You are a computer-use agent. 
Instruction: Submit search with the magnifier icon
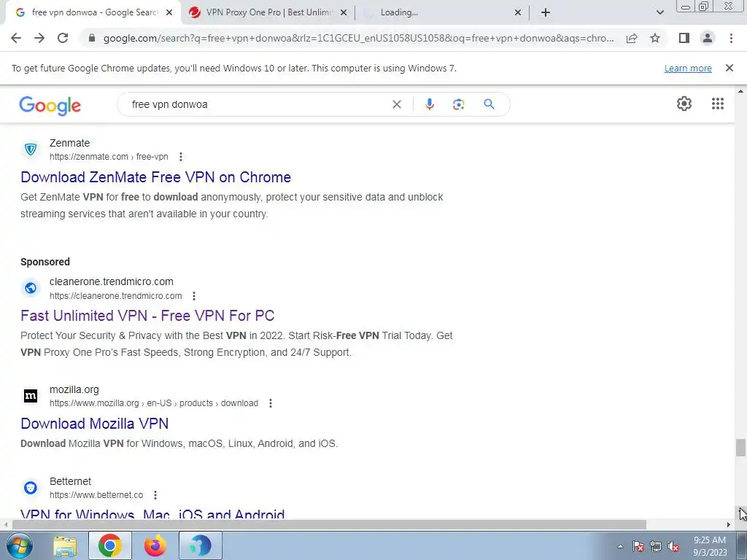coord(489,104)
